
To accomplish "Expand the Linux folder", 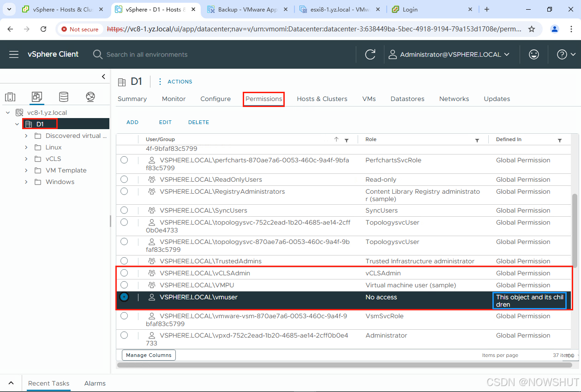I will [26, 147].
